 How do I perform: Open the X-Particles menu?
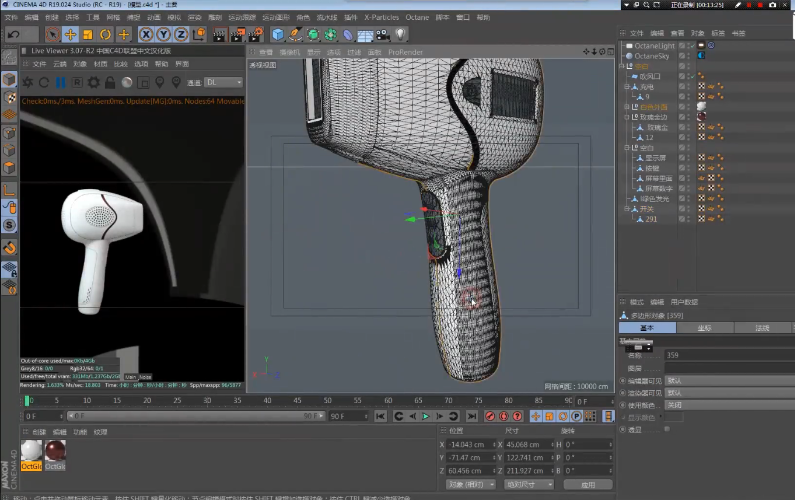click(381, 17)
